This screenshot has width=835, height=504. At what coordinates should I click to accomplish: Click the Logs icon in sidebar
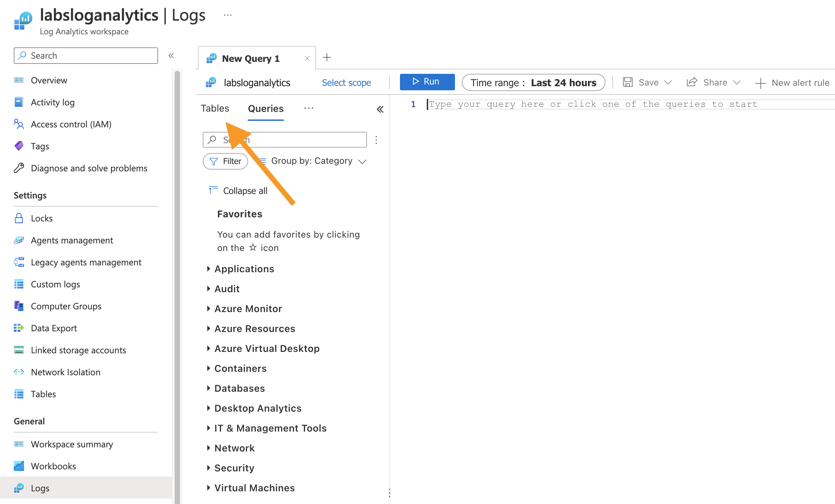click(x=19, y=488)
